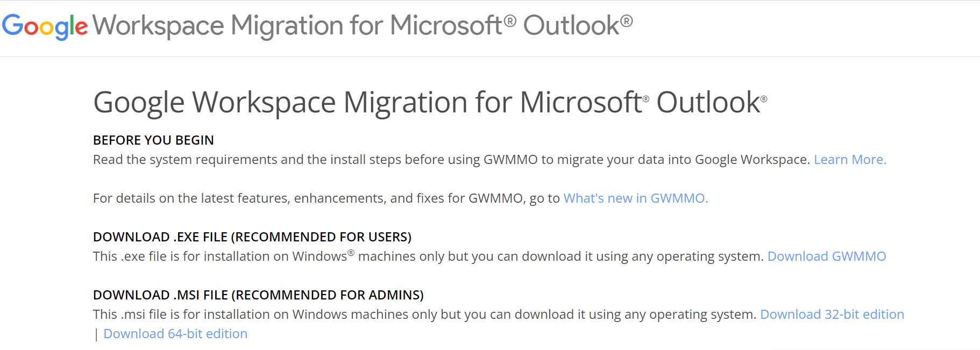Click the .msi file installation description text

(425, 315)
